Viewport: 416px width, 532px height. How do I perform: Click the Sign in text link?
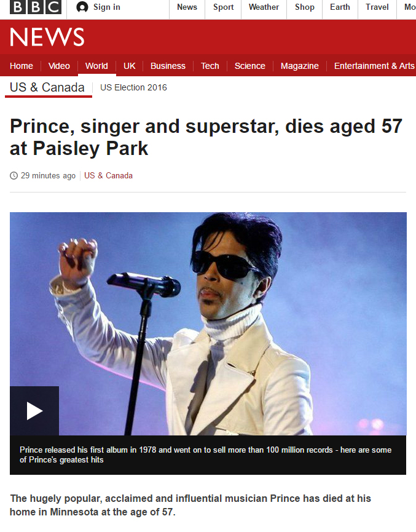point(107,7)
